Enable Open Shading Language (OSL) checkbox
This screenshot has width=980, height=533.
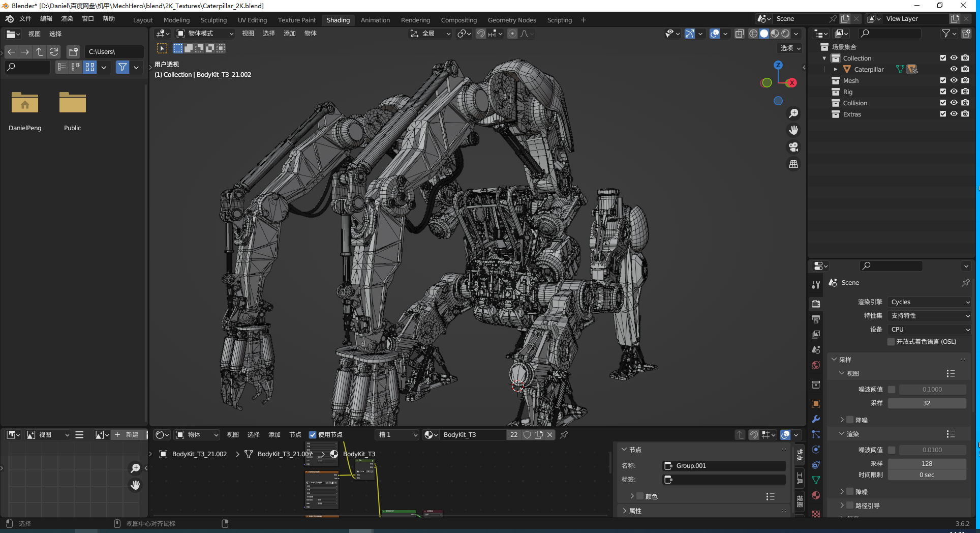pos(891,342)
